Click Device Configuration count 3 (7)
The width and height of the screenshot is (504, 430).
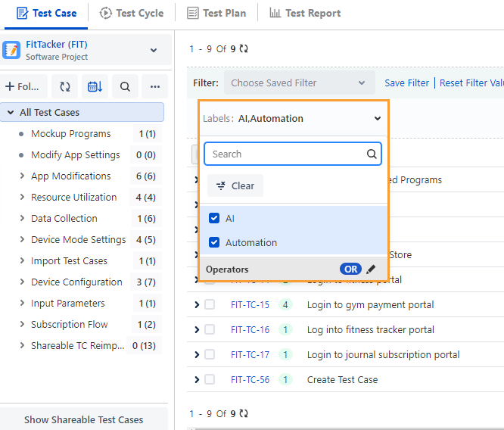pyautogui.click(x=146, y=282)
